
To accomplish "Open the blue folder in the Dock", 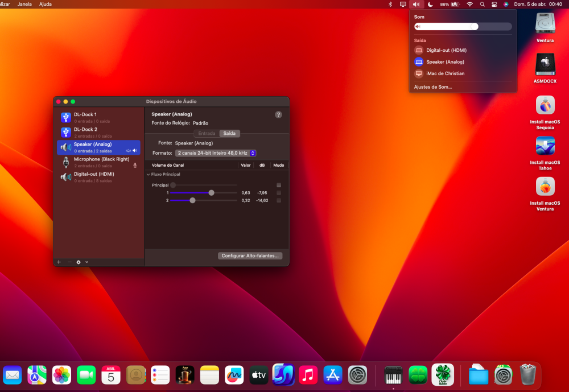I will [479, 375].
